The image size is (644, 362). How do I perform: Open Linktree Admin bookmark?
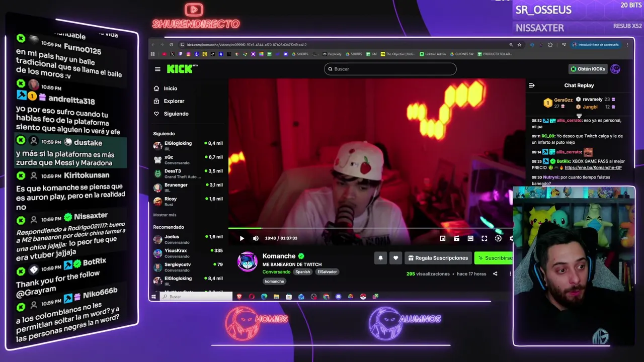pos(433,54)
